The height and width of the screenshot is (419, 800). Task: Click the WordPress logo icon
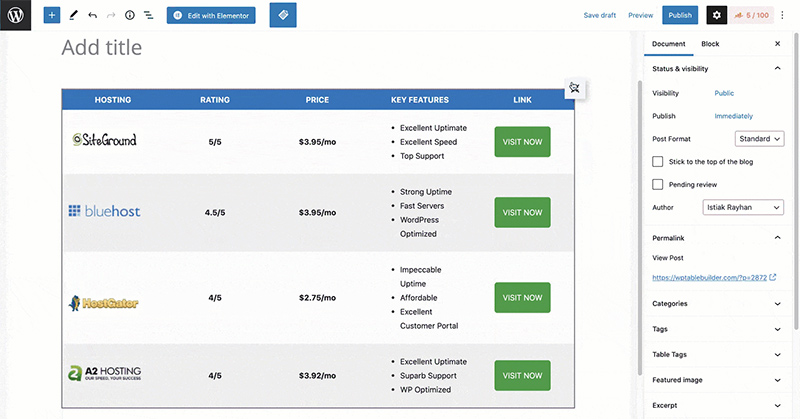pos(15,15)
